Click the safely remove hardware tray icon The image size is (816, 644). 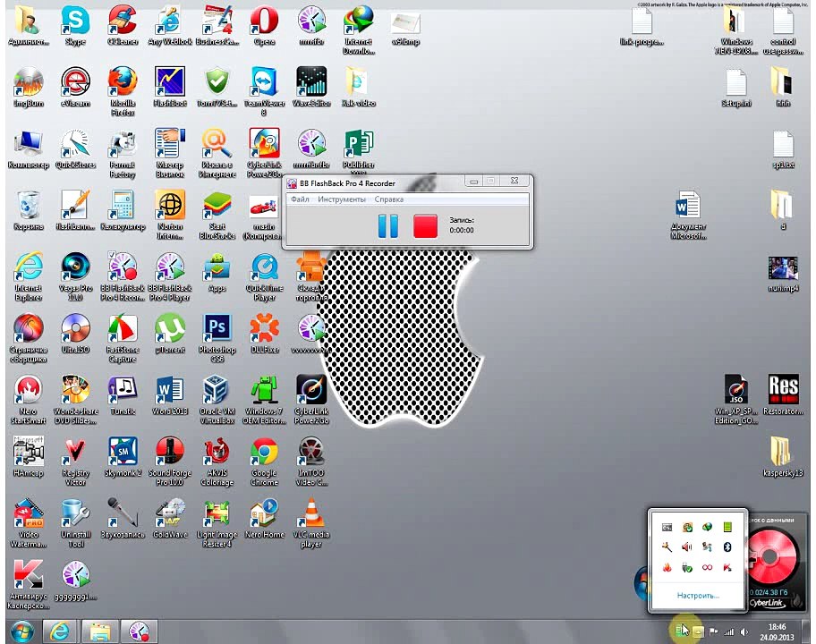pyautogui.click(x=687, y=567)
